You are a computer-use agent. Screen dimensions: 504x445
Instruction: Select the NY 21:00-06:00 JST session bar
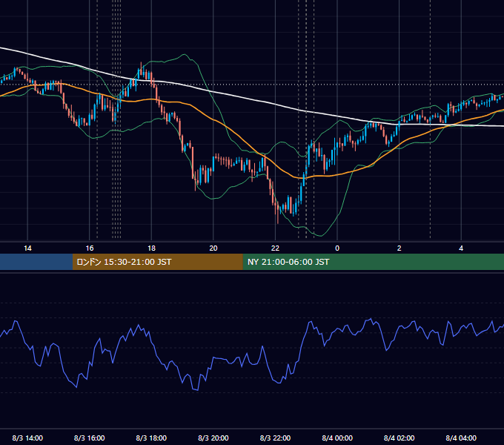[373, 262]
